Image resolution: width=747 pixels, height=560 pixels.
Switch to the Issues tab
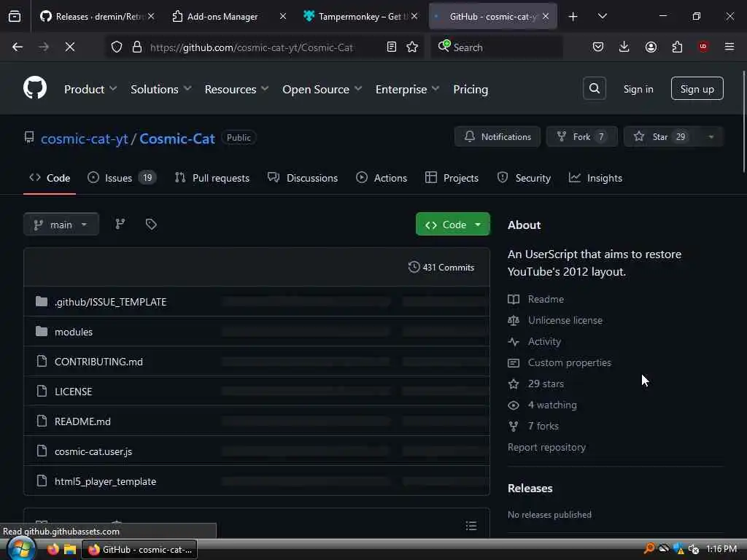coord(122,178)
